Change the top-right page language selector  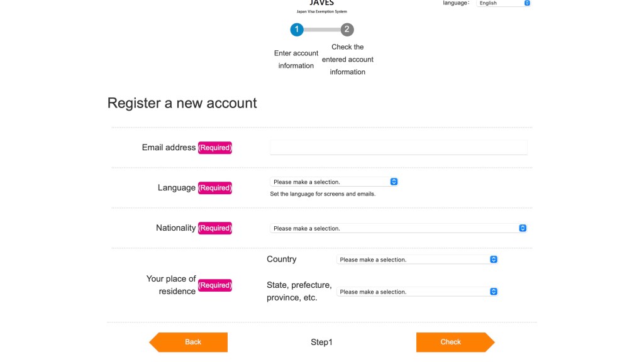click(502, 3)
